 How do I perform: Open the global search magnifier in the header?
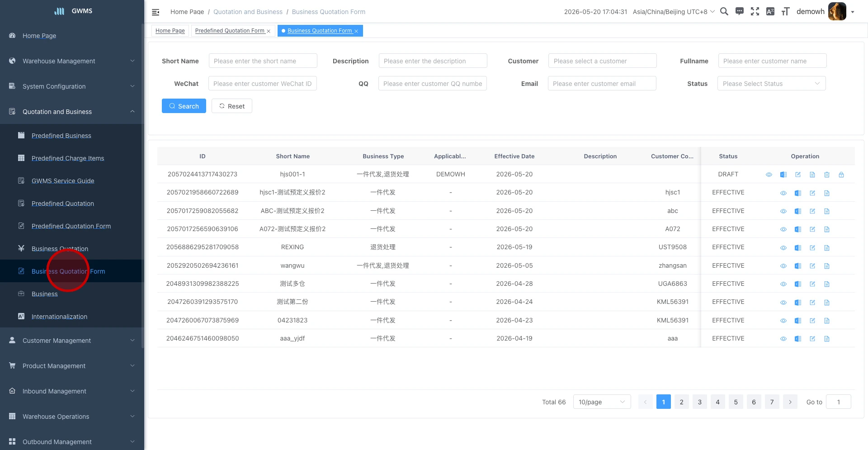(724, 12)
